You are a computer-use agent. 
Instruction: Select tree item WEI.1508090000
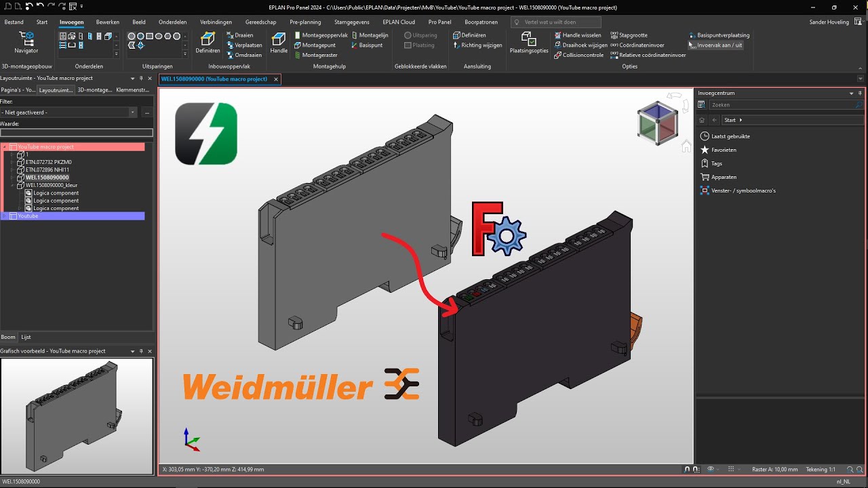[x=47, y=178]
